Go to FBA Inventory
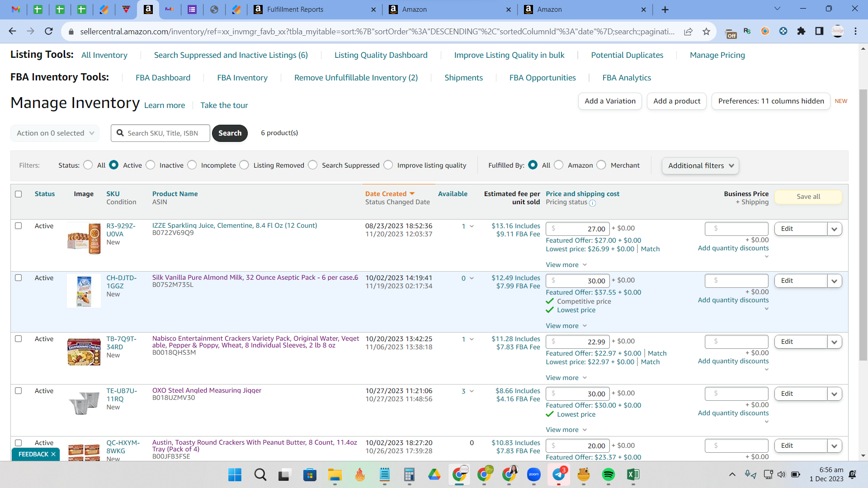 [242, 78]
